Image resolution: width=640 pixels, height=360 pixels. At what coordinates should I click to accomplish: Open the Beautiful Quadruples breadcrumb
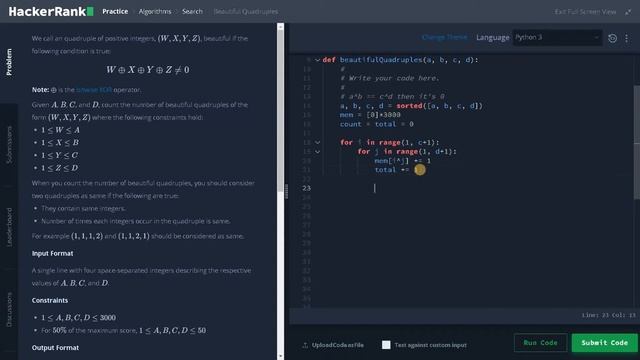tap(246, 11)
